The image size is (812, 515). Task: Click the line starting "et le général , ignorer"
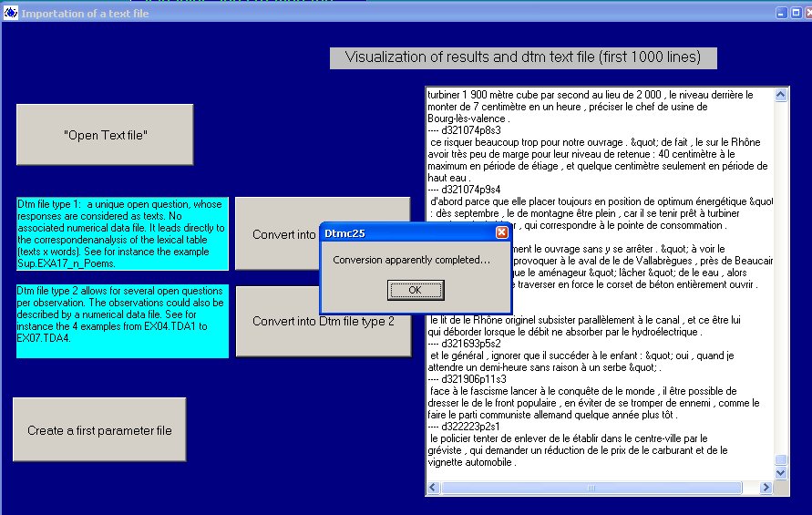(x=582, y=355)
